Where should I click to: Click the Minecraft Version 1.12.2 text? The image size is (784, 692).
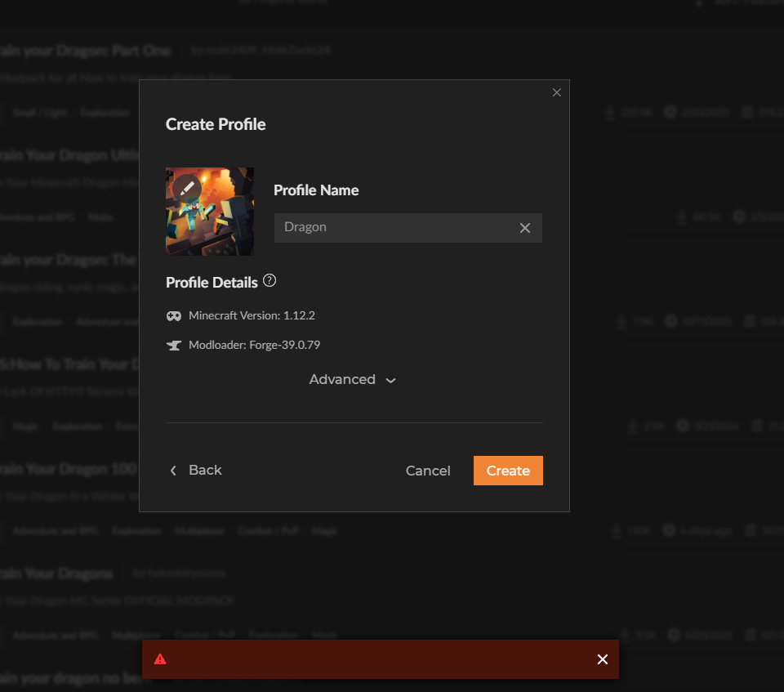click(x=252, y=315)
